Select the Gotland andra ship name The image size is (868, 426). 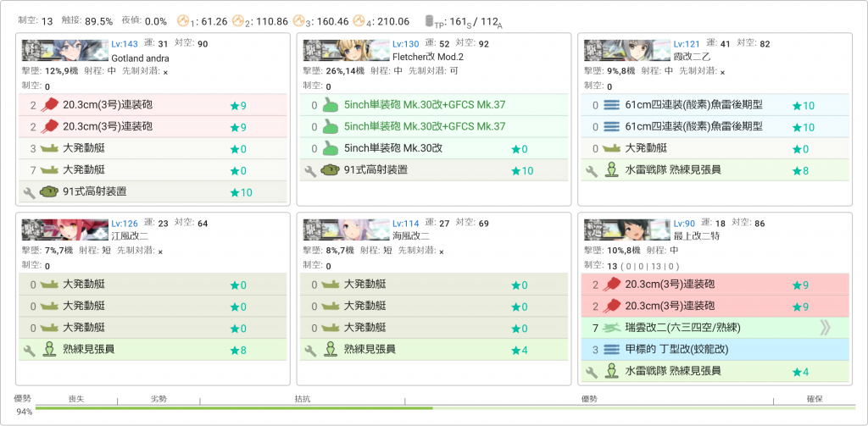tap(141, 57)
